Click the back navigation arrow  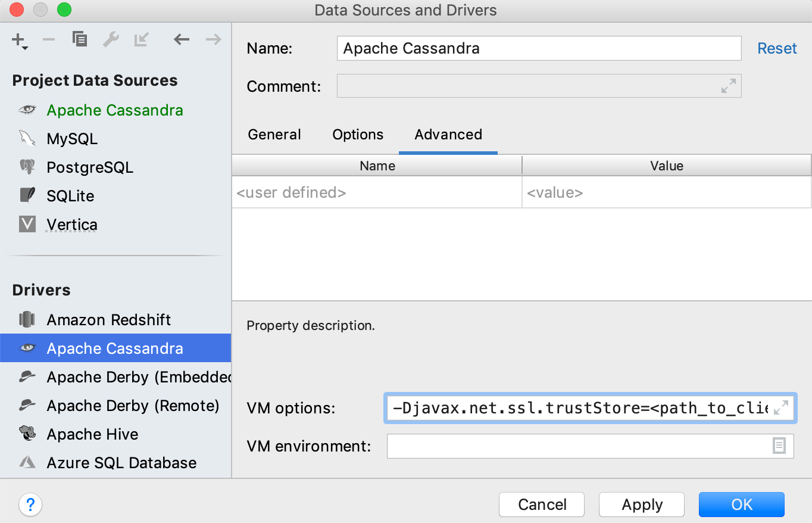tap(181, 39)
